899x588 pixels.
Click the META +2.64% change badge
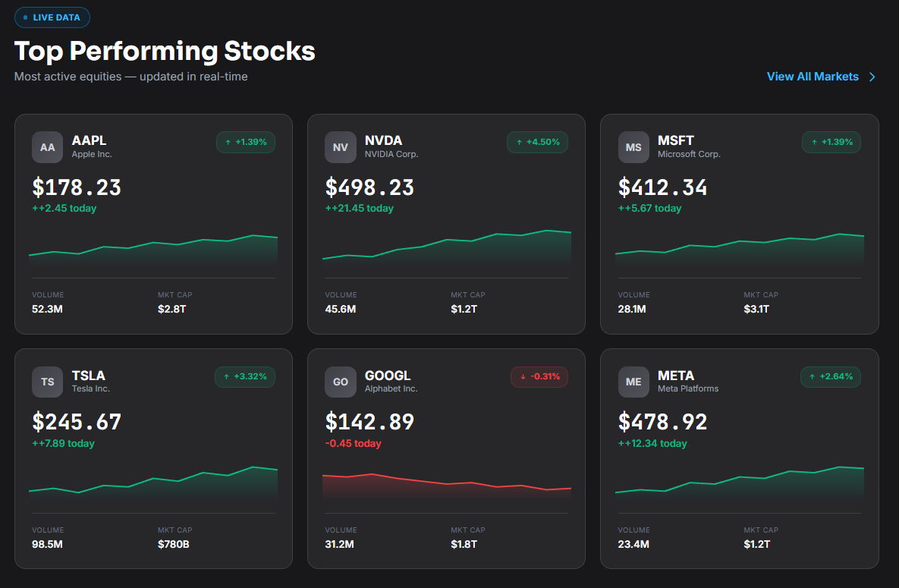coord(831,377)
